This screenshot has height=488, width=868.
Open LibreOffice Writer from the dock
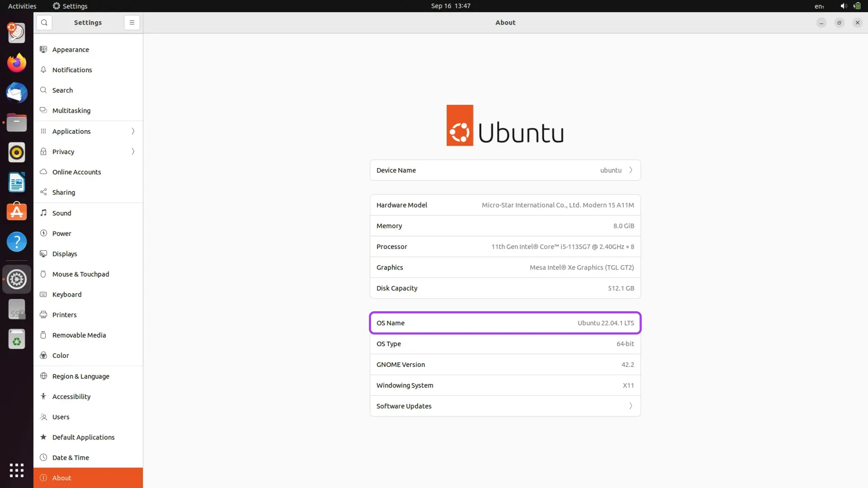coord(17,182)
